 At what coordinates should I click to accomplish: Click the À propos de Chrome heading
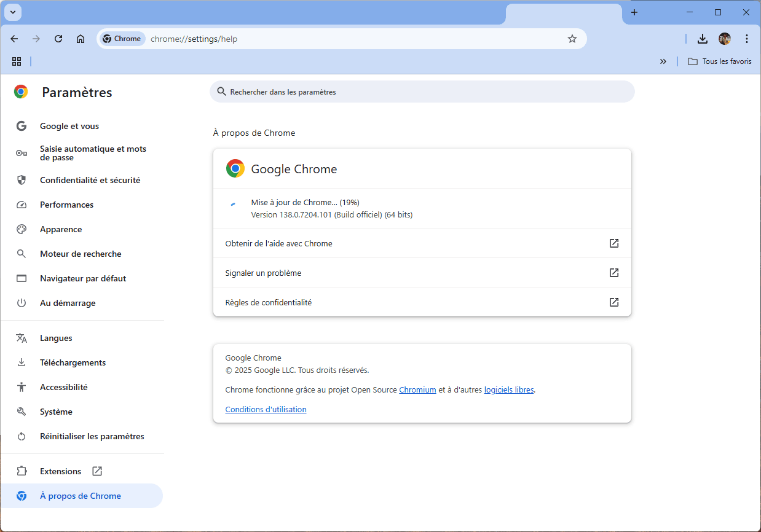(254, 133)
